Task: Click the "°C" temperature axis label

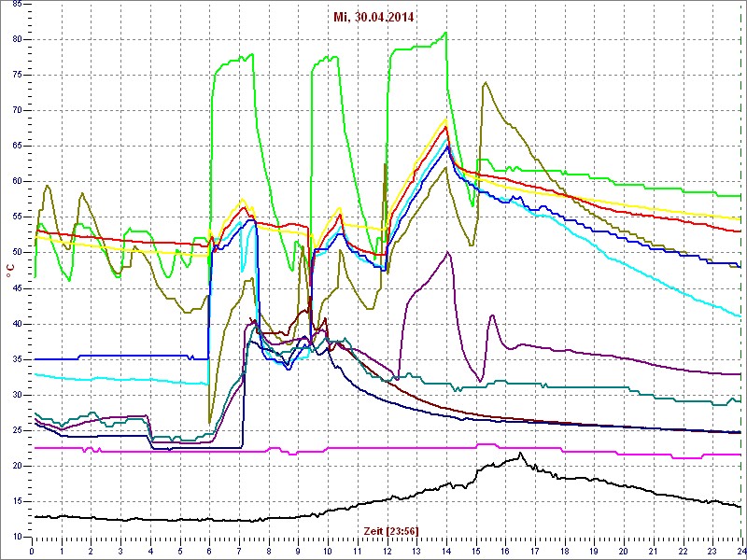Action: 10,271
